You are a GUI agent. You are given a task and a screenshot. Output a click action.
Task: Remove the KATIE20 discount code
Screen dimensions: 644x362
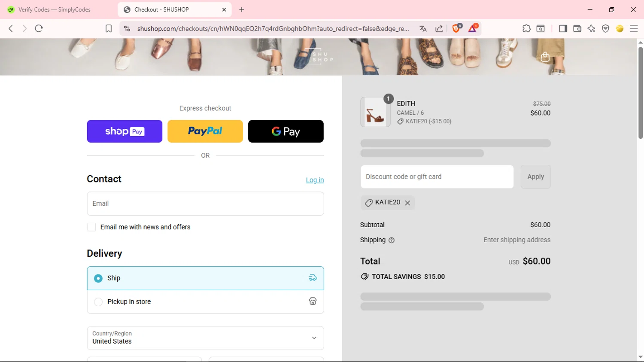point(407,203)
